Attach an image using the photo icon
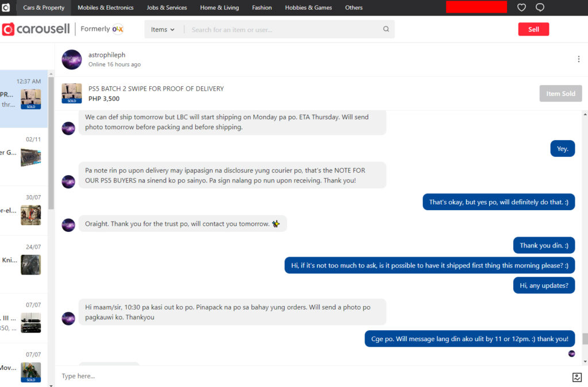This screenshot has height=387, width=588. (577, 377)
